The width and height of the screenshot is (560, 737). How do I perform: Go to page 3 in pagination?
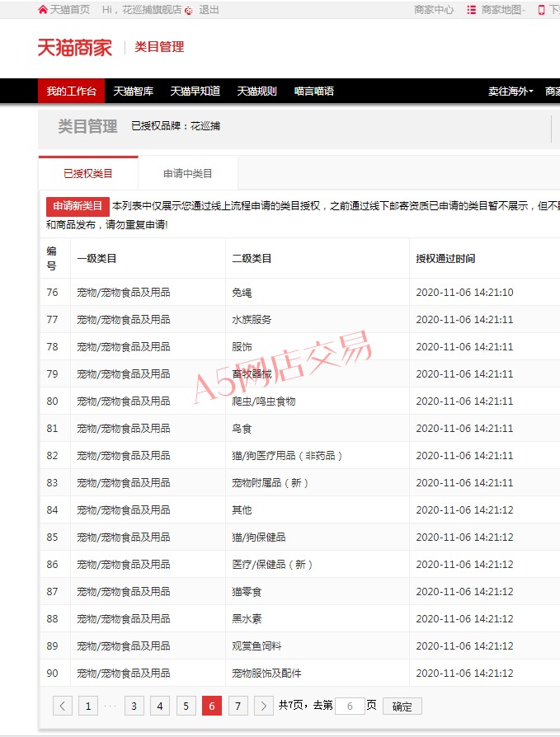click(x=134, y=706)
